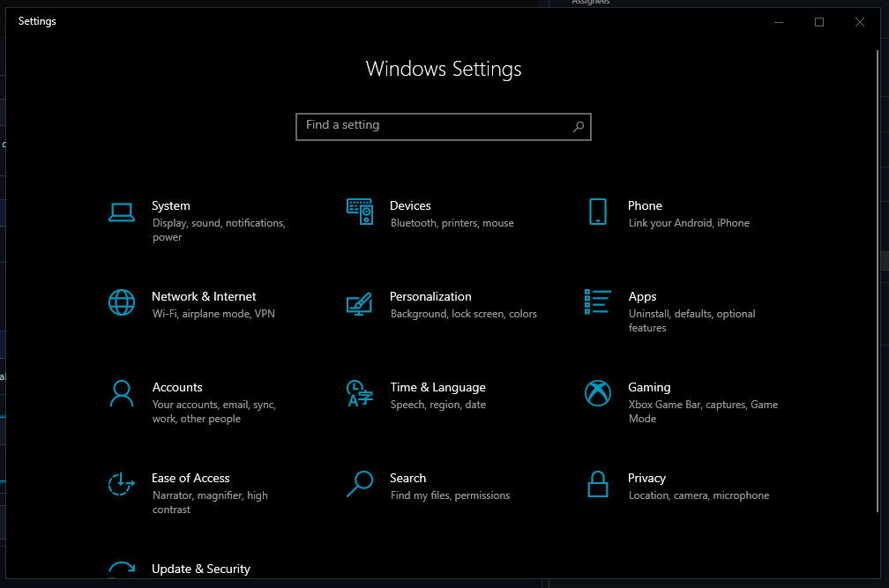Click the magnifier icon in Find a setting box

(x=579, y=127)
